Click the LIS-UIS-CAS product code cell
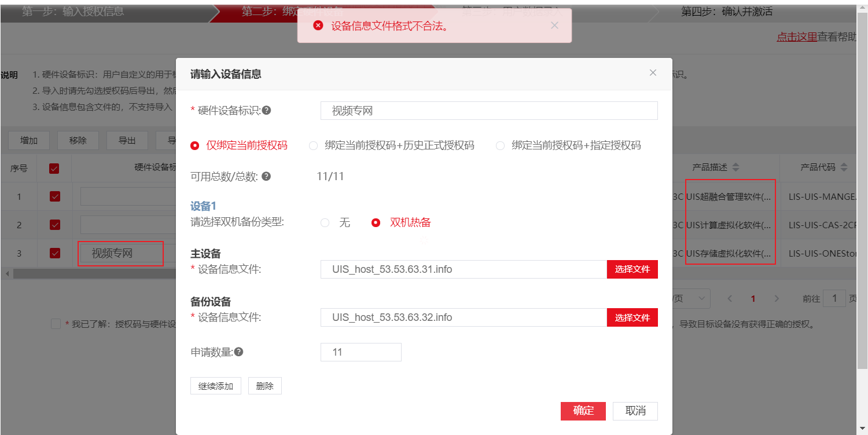 [822, 225]
